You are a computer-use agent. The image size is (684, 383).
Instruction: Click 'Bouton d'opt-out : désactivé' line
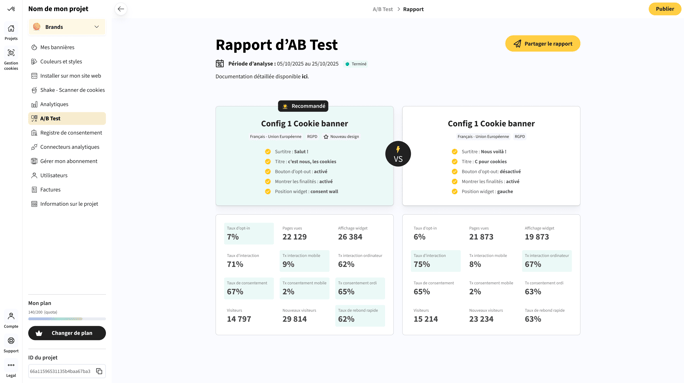pos(486,171)
